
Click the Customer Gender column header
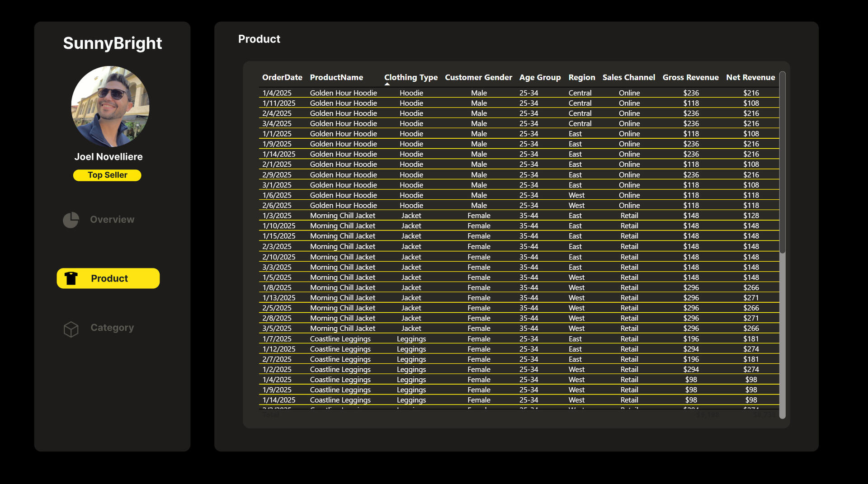tap(478, 77)
